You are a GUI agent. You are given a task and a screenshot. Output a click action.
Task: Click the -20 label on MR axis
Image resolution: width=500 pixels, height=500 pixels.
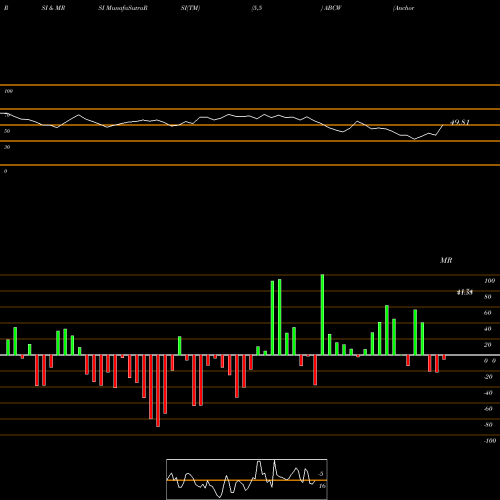click(488, 377)
